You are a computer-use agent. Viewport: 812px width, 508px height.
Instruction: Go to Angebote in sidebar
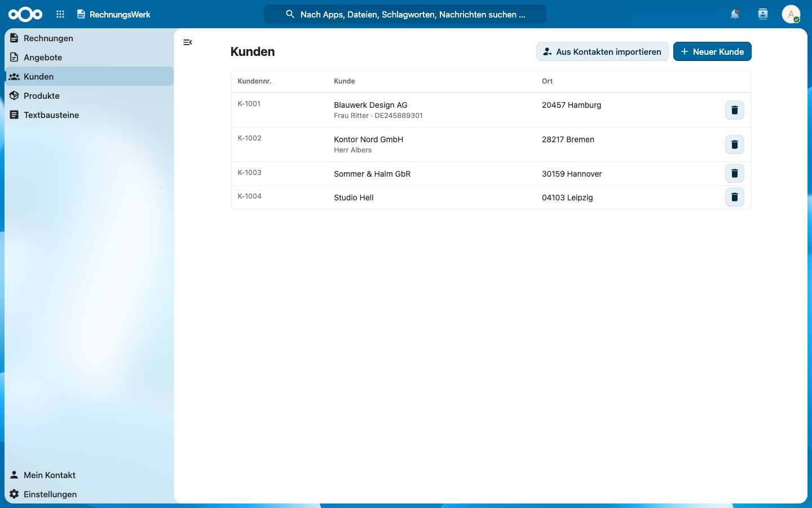click(x=89, y=57)
